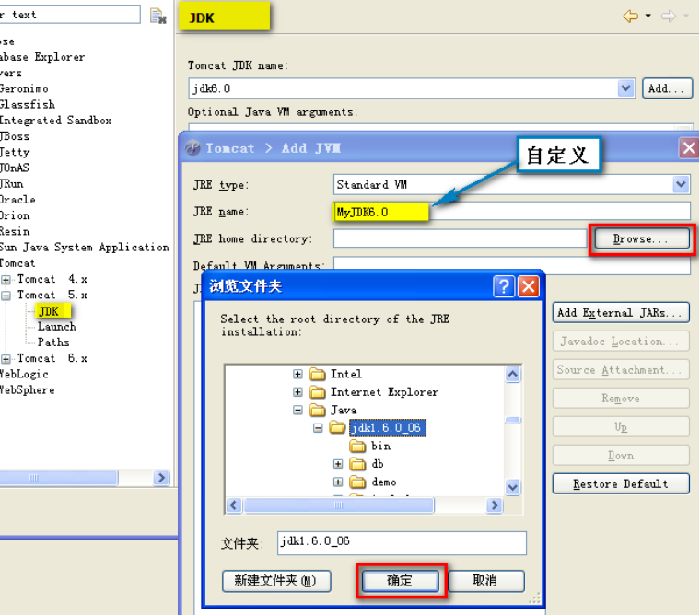Expand the Internet Explorer folder node
This screenshot has width=700, height=615.
point(297,392)
